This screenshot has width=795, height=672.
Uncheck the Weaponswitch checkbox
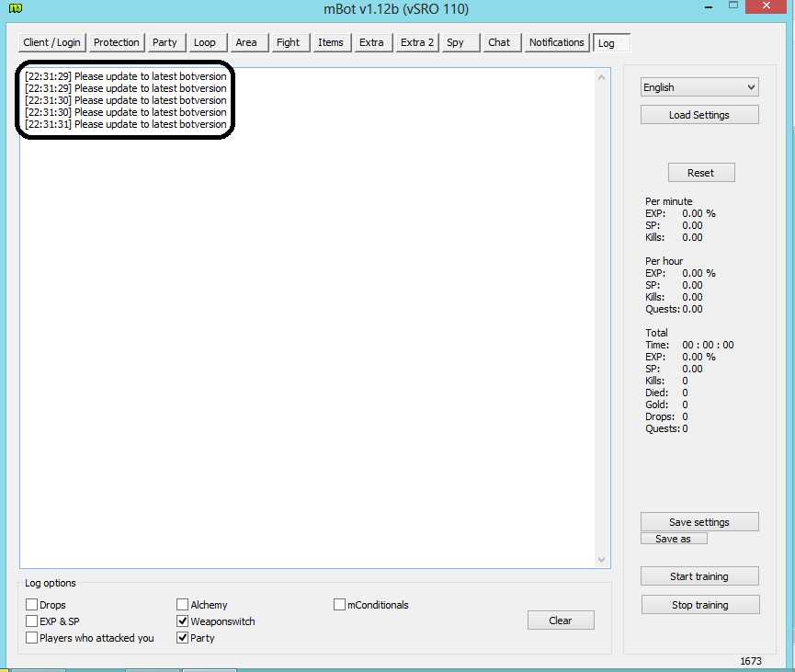point(183,621)
